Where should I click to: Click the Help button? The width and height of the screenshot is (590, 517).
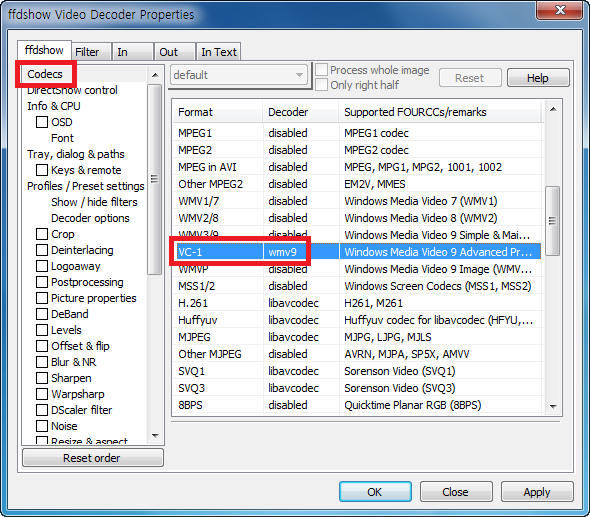click(x=538, y=78)
